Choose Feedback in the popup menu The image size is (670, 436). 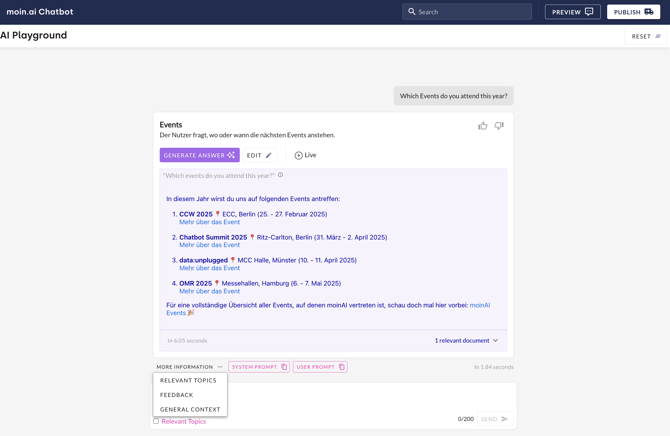[177, 395]
